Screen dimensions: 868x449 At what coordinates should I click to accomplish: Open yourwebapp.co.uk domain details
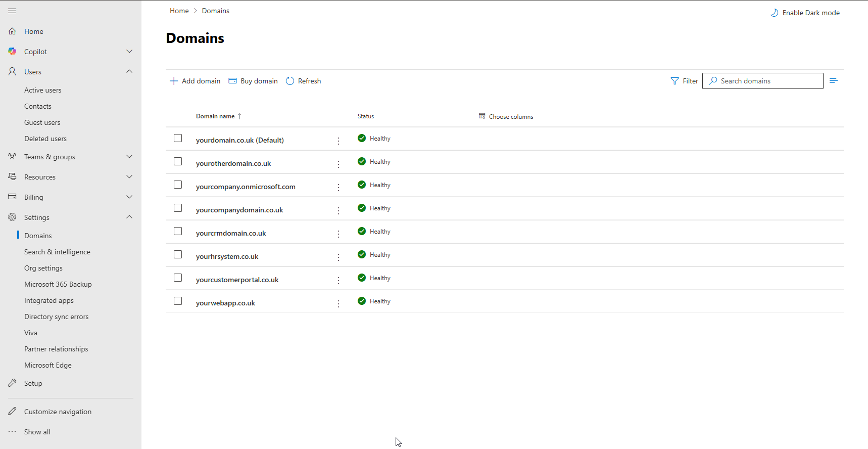click(x=225, y=303)
